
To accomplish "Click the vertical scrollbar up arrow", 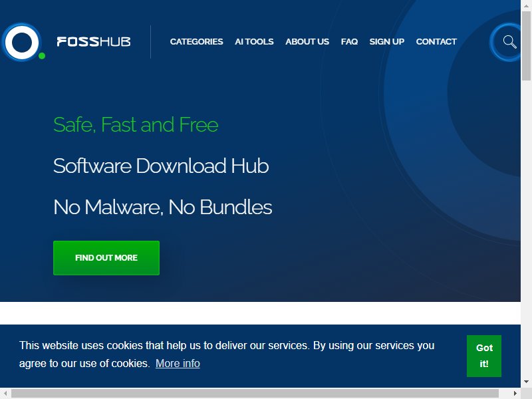I will [526, 5].
